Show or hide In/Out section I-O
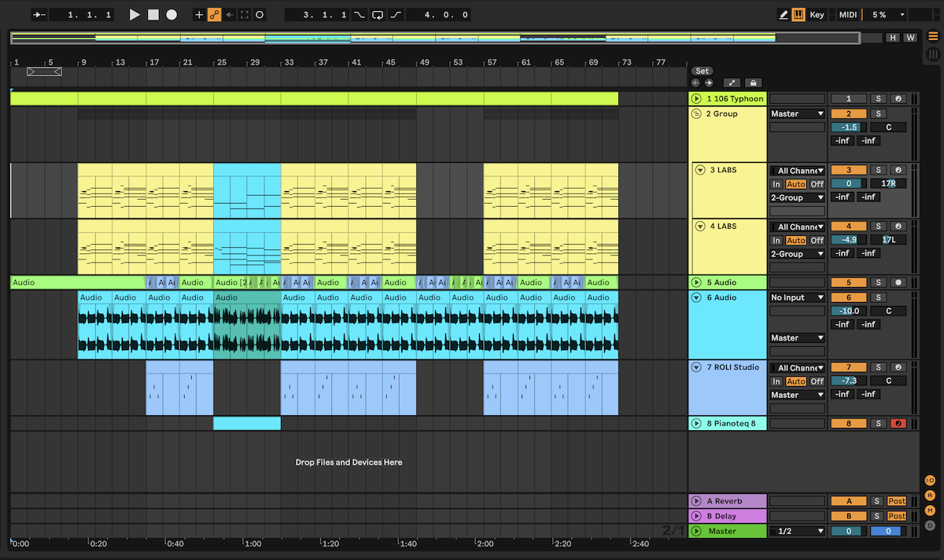This screenshot has height=560, width=944. (930, 481)
